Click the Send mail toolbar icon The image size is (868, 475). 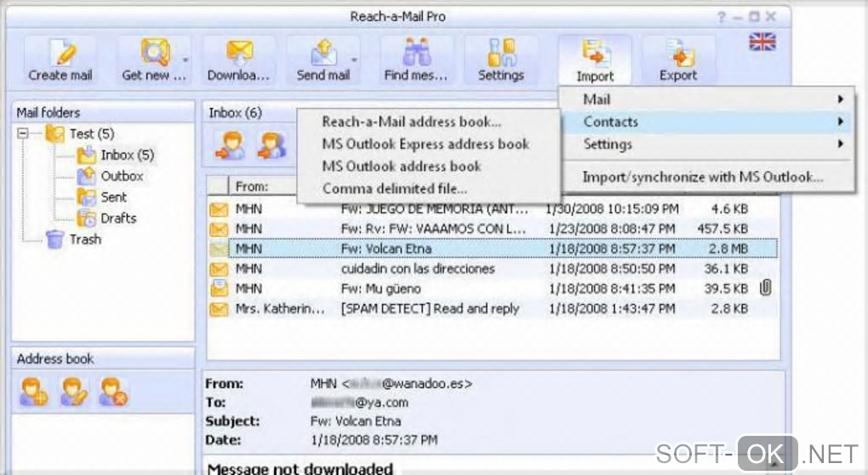click(323, 60)
